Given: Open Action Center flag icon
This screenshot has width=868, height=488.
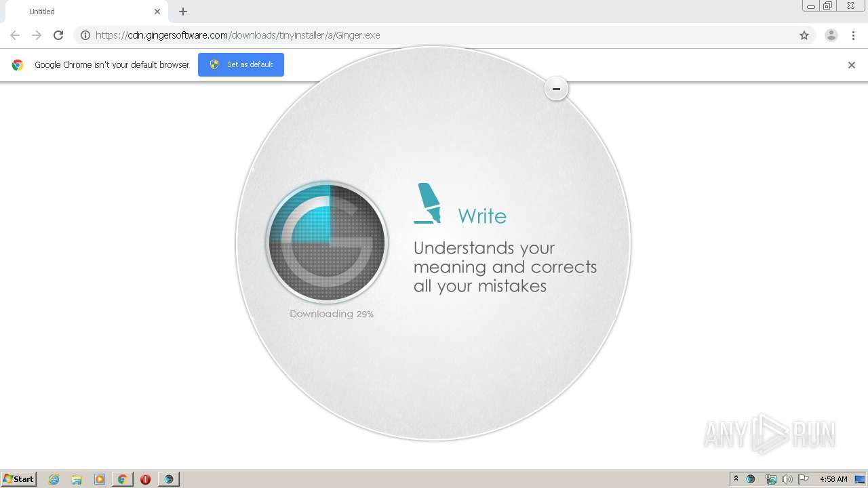Looking at the screenshot, I should 804,479.
